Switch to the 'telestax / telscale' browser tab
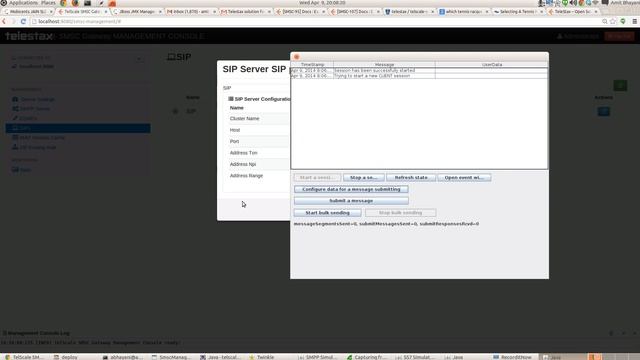Screen dimensions: 640x360 click(409, 11)
